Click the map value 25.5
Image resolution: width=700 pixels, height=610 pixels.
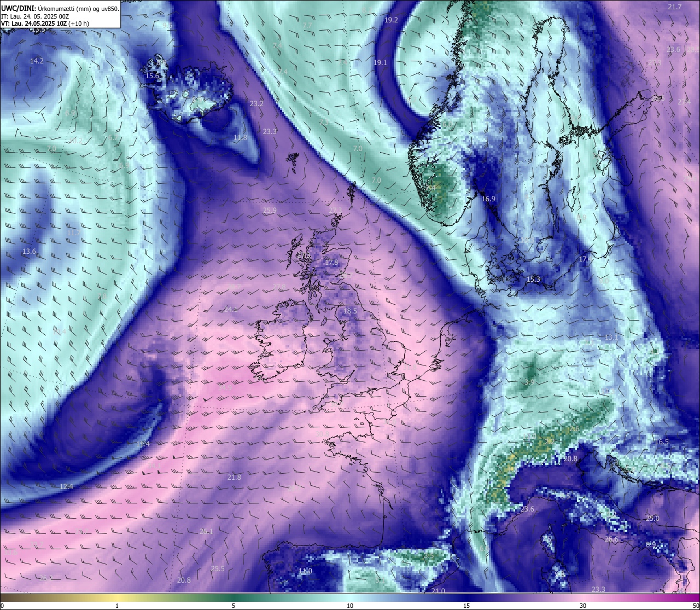click(x=218, y=569)
